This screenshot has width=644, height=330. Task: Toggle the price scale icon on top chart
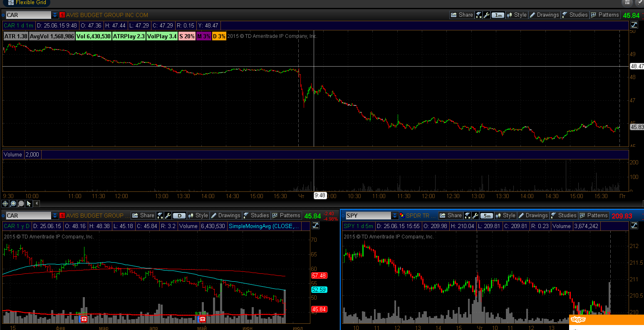point(634,25)
